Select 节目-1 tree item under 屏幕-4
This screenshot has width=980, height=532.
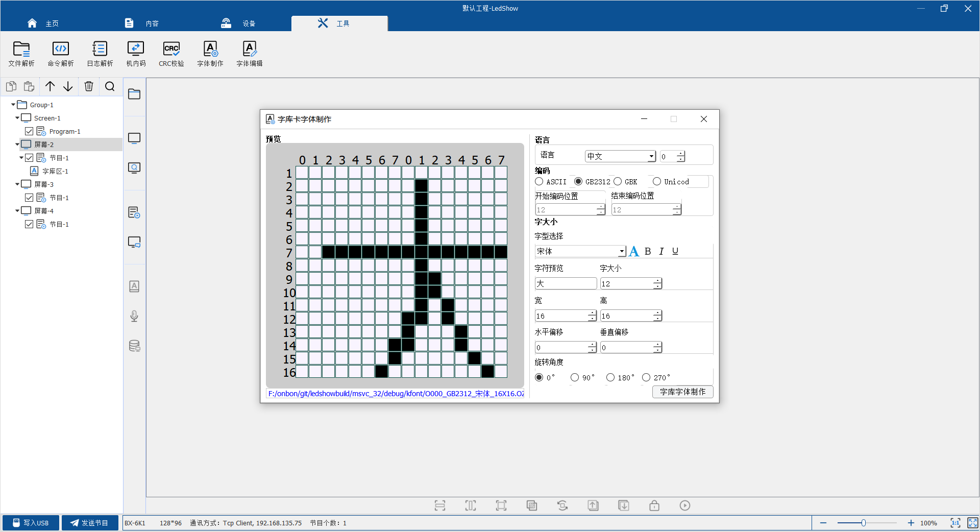59,224
